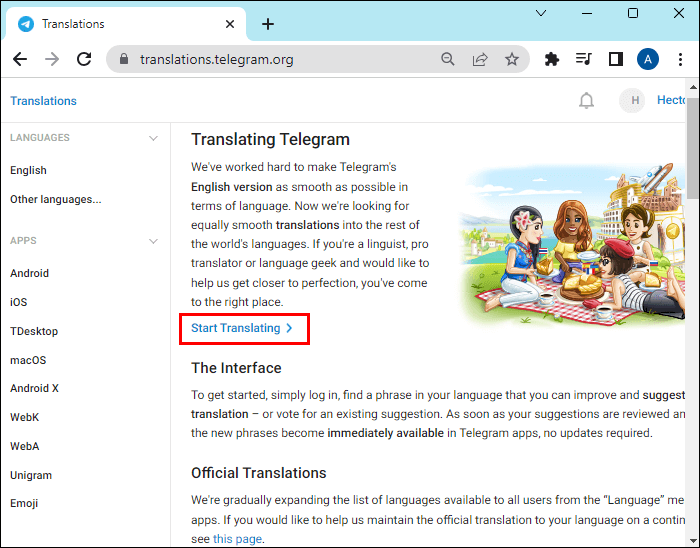Open Other languages... in sidebar
Image resolution: width=700 pixels, height=548 pixels.
[x=56, y=199]
